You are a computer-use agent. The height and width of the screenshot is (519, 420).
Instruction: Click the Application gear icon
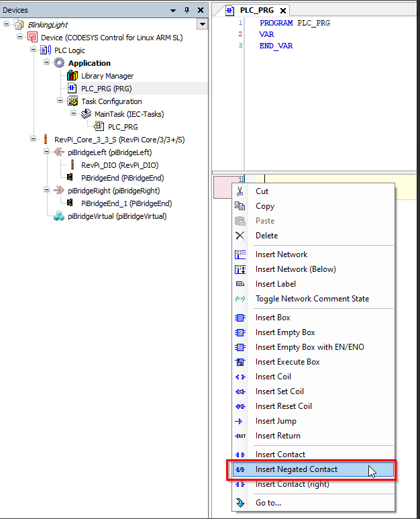tap(59, 63)
